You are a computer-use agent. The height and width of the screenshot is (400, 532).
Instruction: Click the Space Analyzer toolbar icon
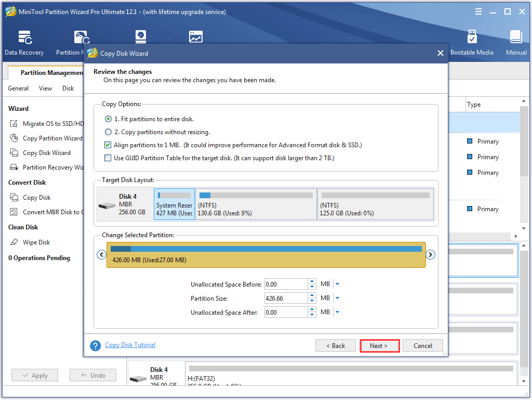point(196,37)
